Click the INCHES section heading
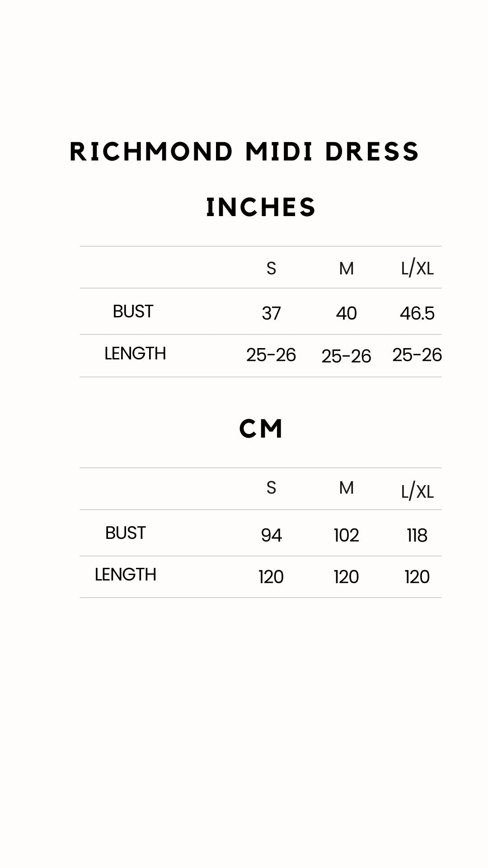Viewport: 488px width, 868px height. 261,208
